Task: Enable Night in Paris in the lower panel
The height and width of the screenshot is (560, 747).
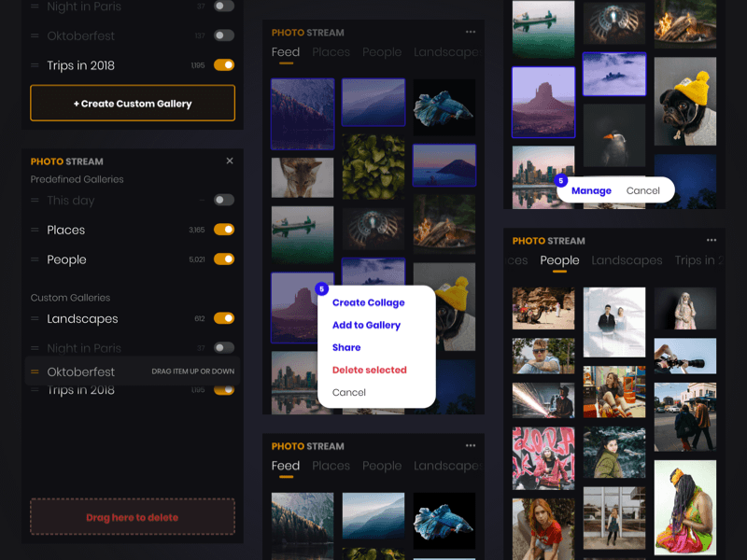Action: [224, 347]
